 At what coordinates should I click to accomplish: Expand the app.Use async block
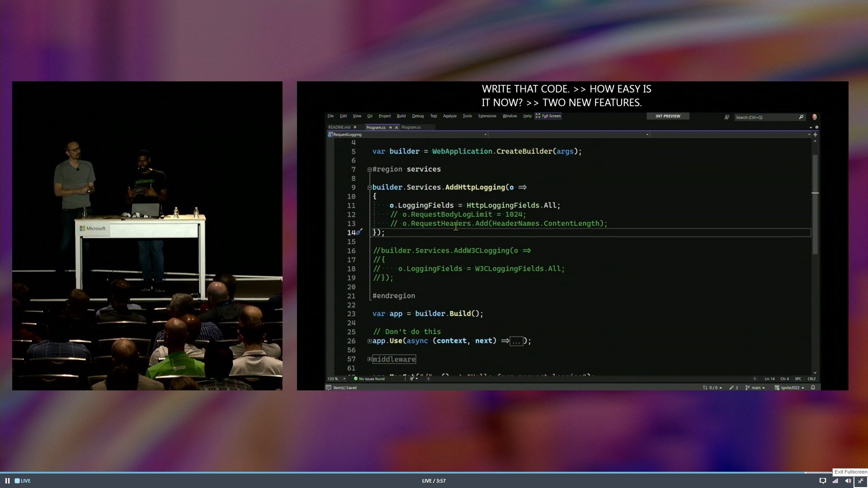click(x=369, y=341)
